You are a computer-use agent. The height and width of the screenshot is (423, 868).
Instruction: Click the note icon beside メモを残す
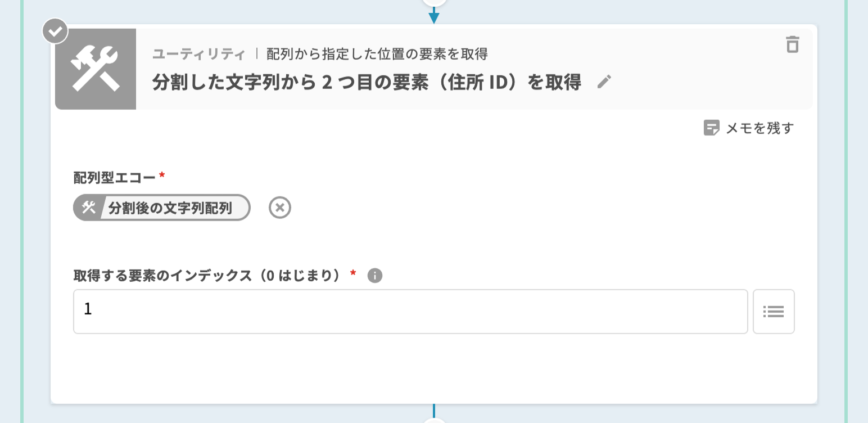click(711, 128)
